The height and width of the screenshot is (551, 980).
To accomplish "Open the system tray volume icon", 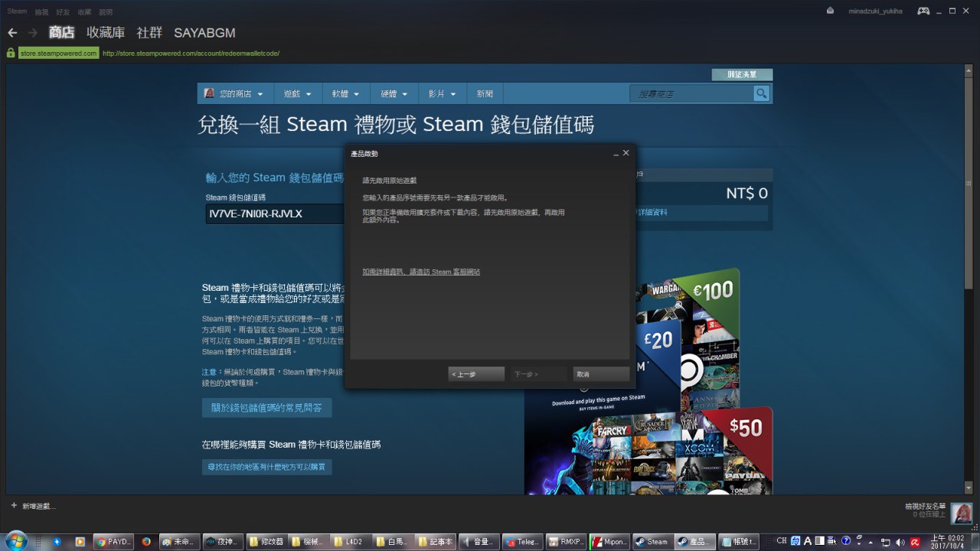I will (900, 542).
